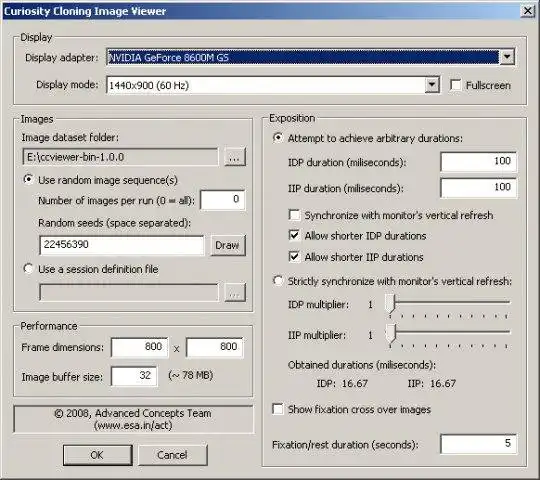Open the Display mode dropdown arrow
The image size is (540, 480).
[x=432, y=85]
